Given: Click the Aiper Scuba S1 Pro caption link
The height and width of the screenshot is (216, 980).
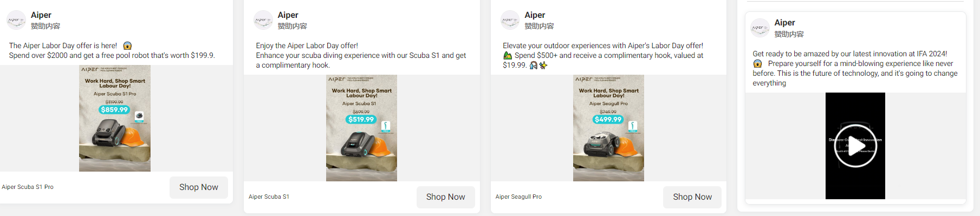Looking at the screenshot, I should click(x=28, y=187).
